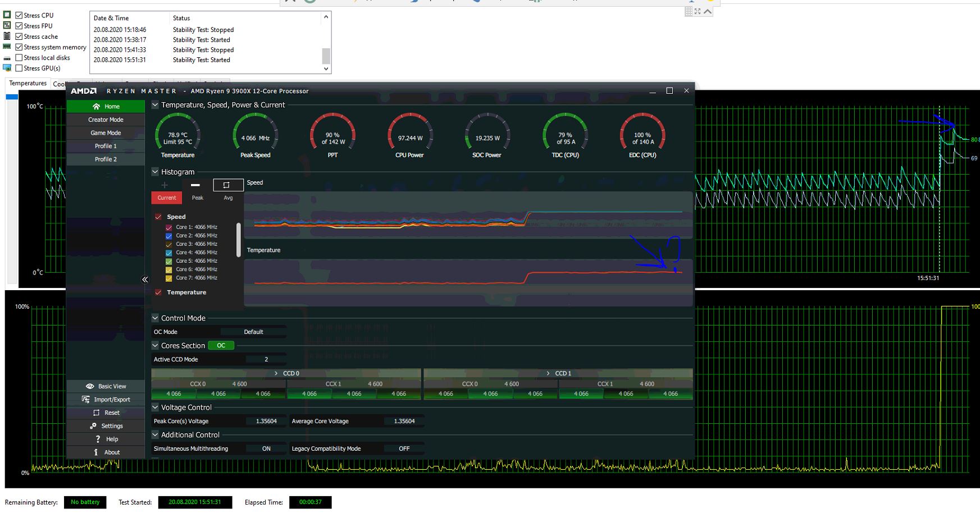Viewport: 980px width, 513px height.
Task: Click the Stress system memory RAM icon
Action: point(7,47)
